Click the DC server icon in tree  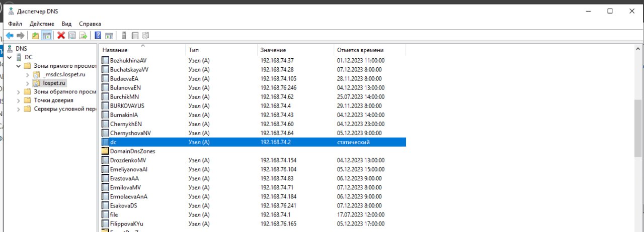tap(20, 57)
